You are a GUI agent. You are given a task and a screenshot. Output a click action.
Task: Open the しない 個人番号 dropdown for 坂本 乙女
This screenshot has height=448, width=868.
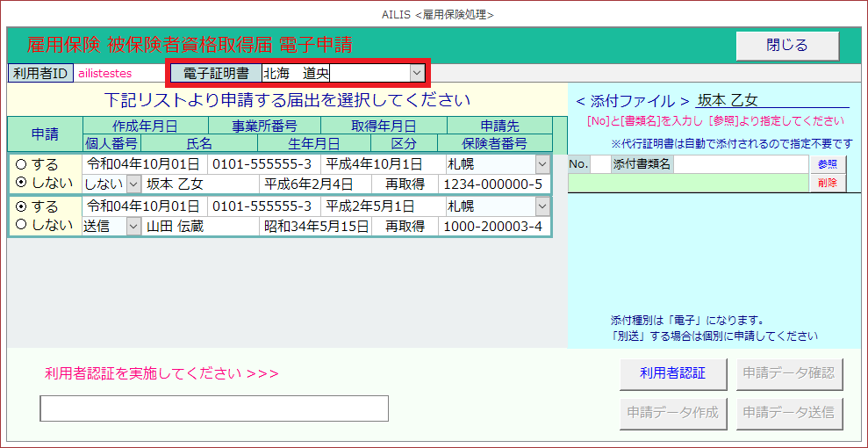pyautogui.click(x=133, y=184)
